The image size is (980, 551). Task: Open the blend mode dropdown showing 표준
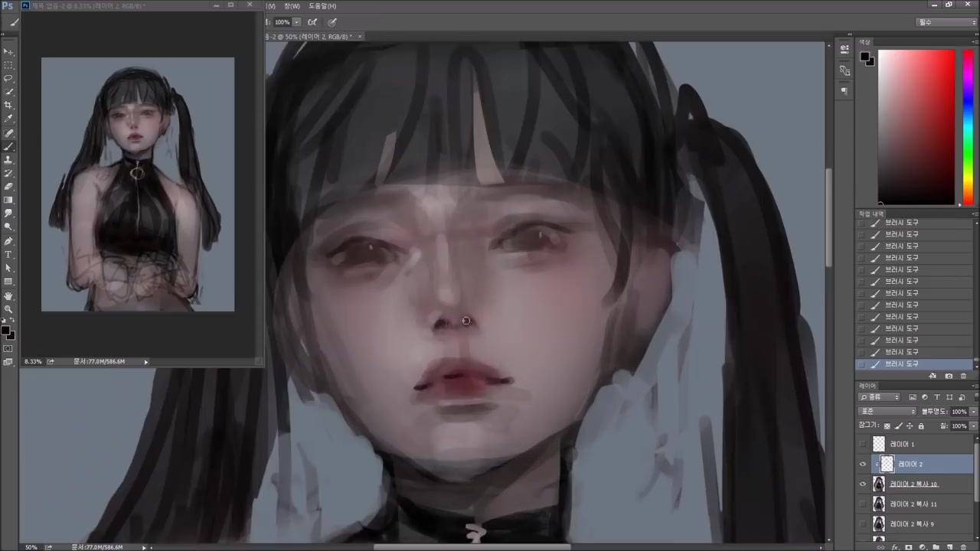(x=887, y=411)
